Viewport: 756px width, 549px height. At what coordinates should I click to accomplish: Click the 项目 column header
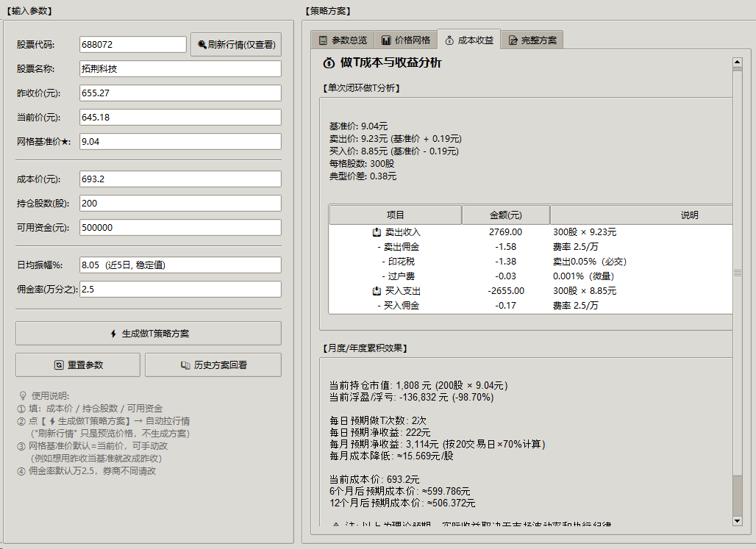tap(396, 215)
